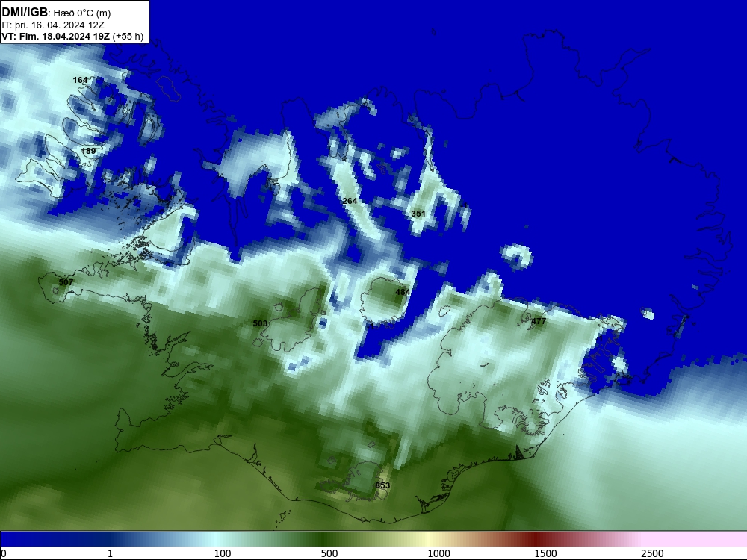Click the 1 label on the color scale
The width and height of the screenshot is (747, 560).
[x=110, y=553]
